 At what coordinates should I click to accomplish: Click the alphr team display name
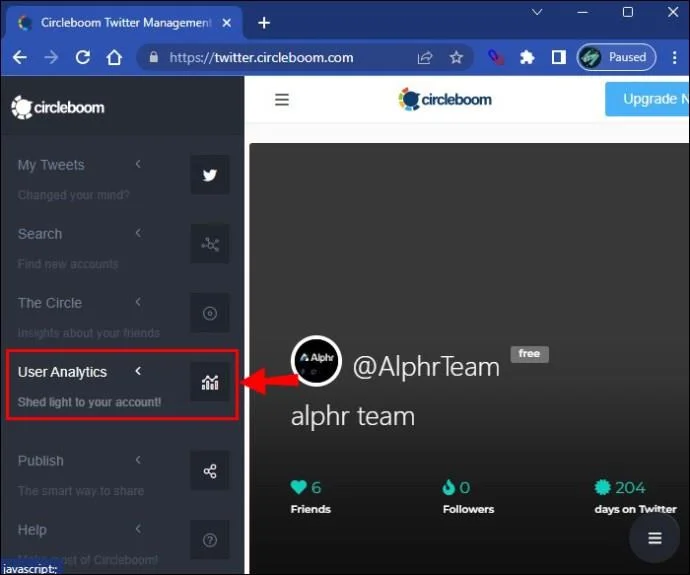click(x=352, y=416)
